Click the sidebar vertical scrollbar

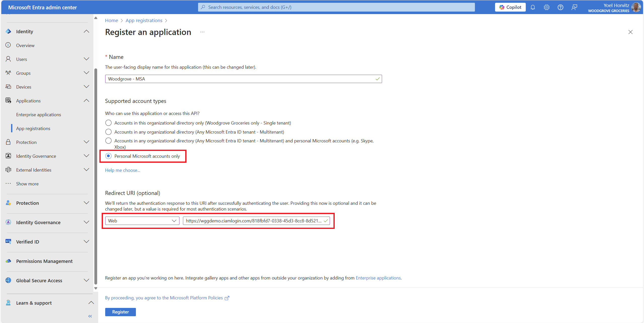tap(96, 176)
